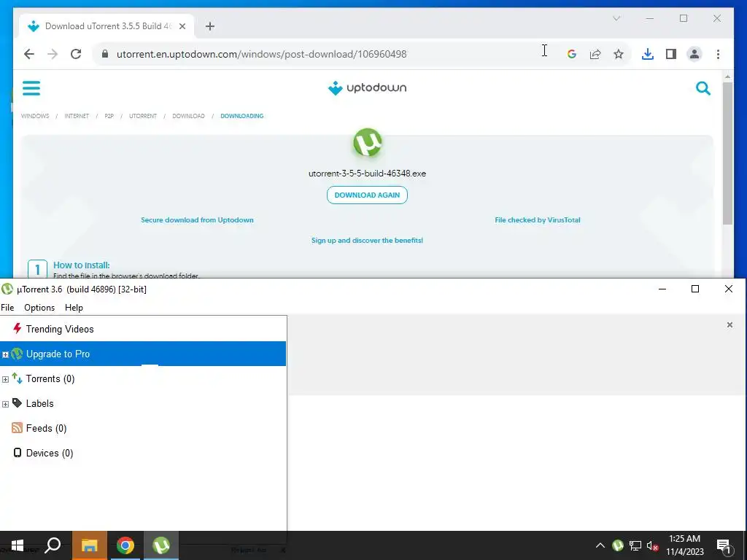Click the Uptodown page vertical scrollbar
Image resolution: width=747 pixels, height=560 pixels.
[x=727, y=152]
